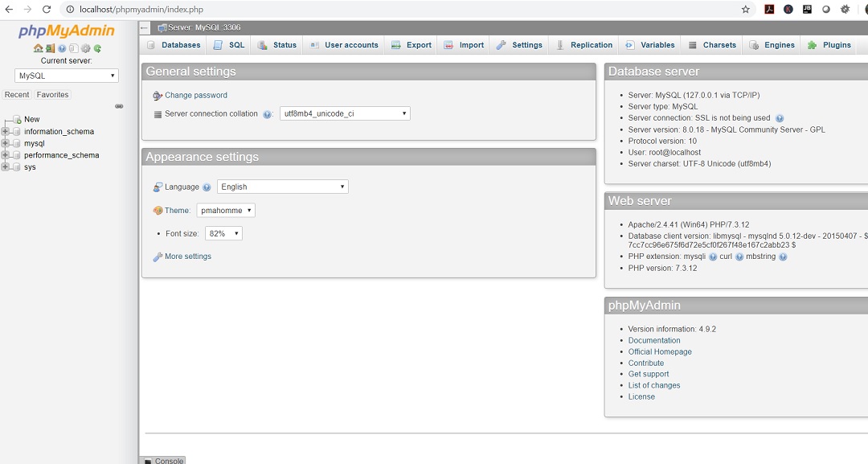Click the Recent button in sidebar
Image resolution: width=868 pixels, height=464 pixels.
pyautogui.click(x=17, y=95)
